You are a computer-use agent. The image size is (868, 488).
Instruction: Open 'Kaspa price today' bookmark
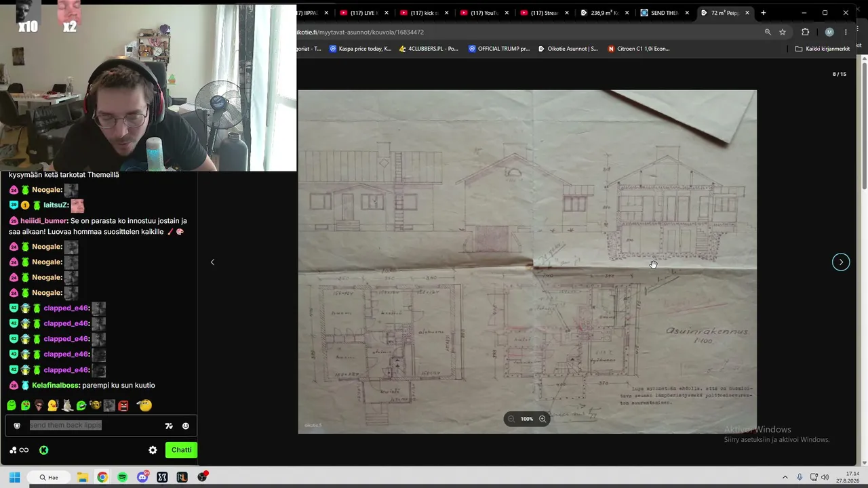361,49
